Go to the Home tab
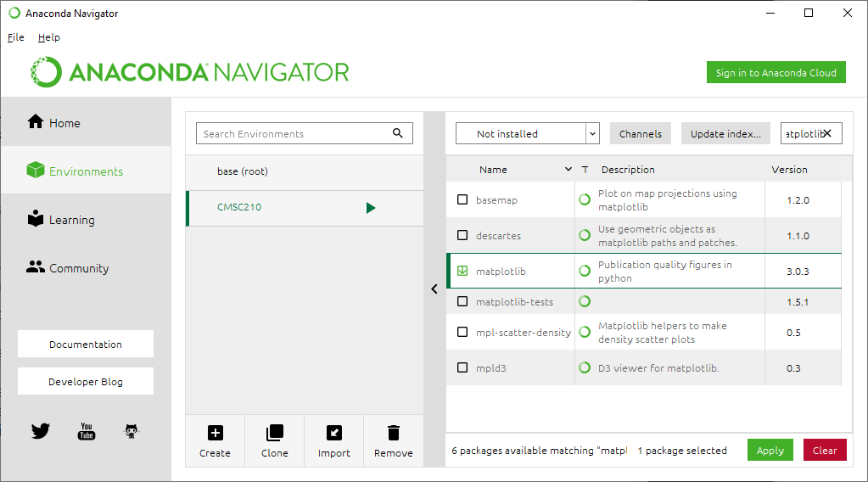868x482 pixels. pyautogui.click(x=86, y=122)
